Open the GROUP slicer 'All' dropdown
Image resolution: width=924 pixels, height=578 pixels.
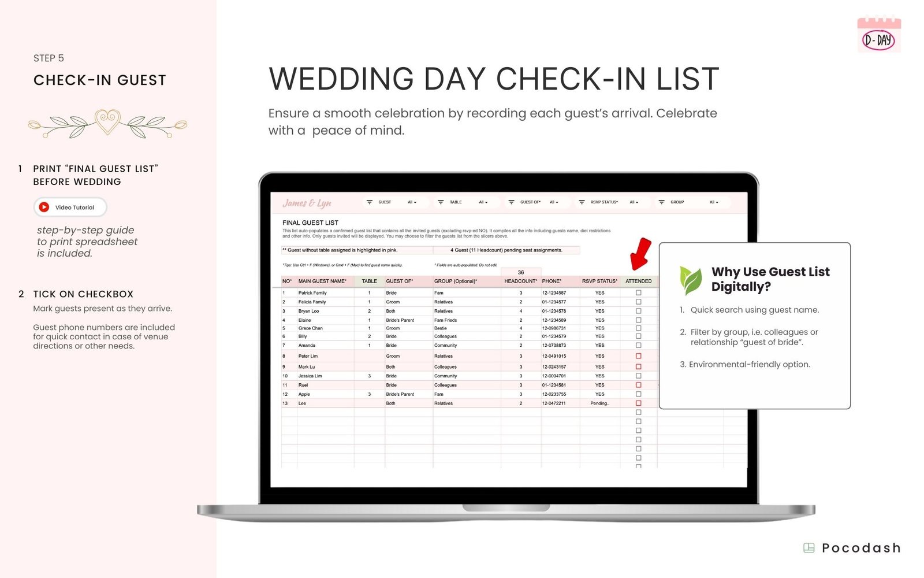(x=714, y=202)
